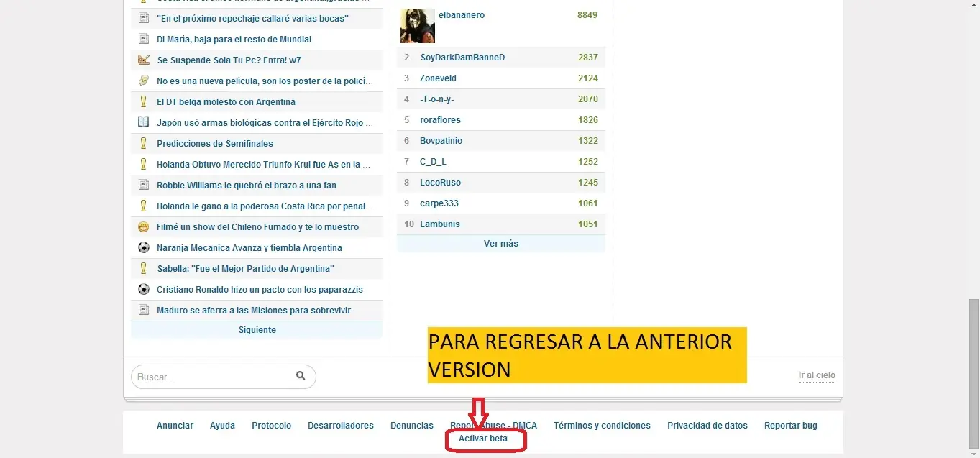Viewport: 980px width, 458px height.
Task: Click Zoneveld's score 2124
Action: [x=587, y=78]
